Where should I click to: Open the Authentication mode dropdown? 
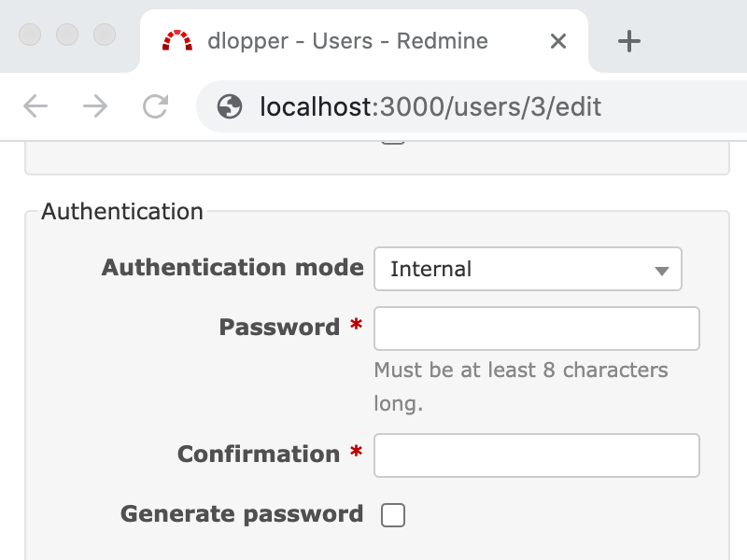point(528,269)
